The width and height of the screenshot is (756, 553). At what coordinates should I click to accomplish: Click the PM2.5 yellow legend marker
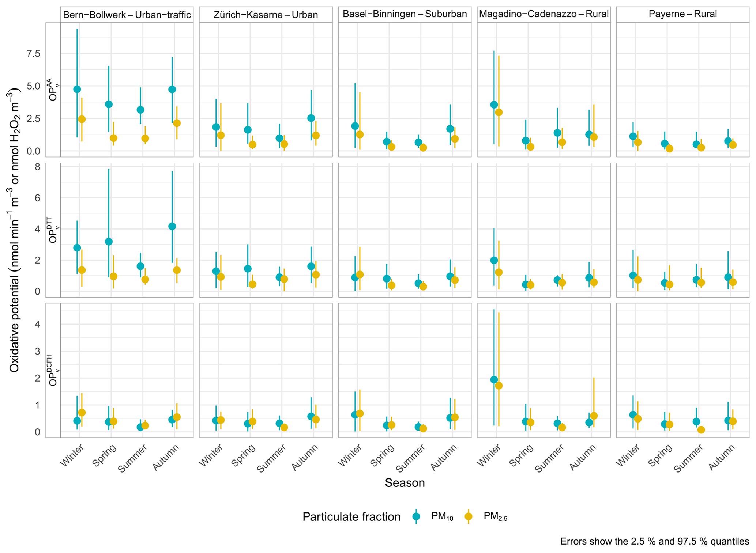(468, 516)
